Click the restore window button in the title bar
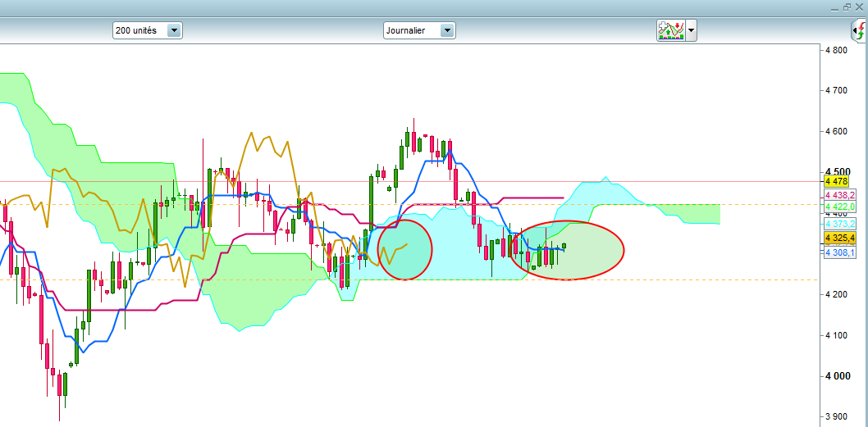The image size is (868, 427). tap(847, 7)
